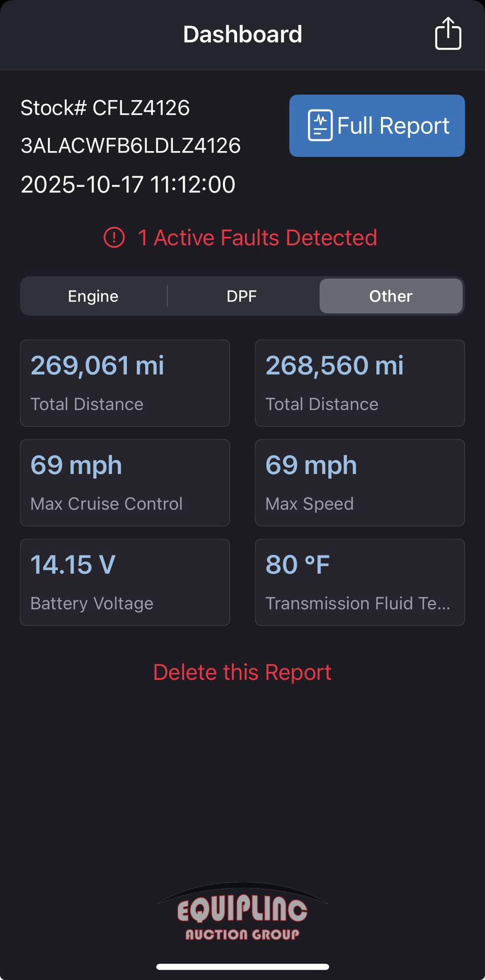Viewport: 485px width, 980px height.
Task: Tap the VIN 3ALACWFB6LDLZ4126
Action: pos(131,145)
